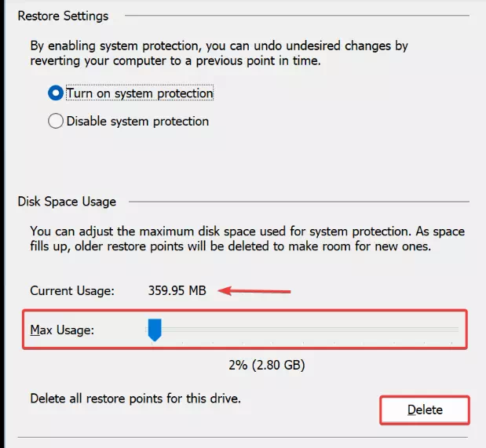Click the filled blue circle beside Turn on system protection

56,93
